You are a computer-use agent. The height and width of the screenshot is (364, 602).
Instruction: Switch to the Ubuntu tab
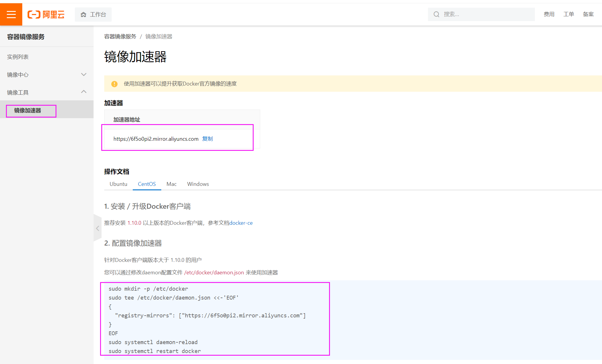tap(118, 184)
